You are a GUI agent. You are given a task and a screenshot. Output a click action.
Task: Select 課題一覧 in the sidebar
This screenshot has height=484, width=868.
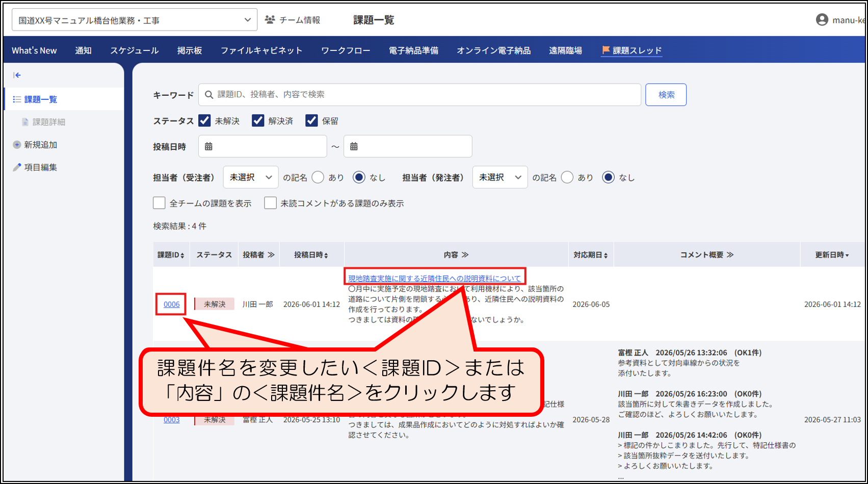click(x=64, y=99)
